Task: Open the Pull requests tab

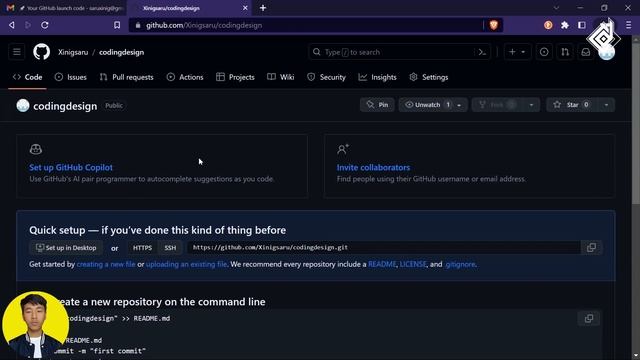Action: (127, 77)
